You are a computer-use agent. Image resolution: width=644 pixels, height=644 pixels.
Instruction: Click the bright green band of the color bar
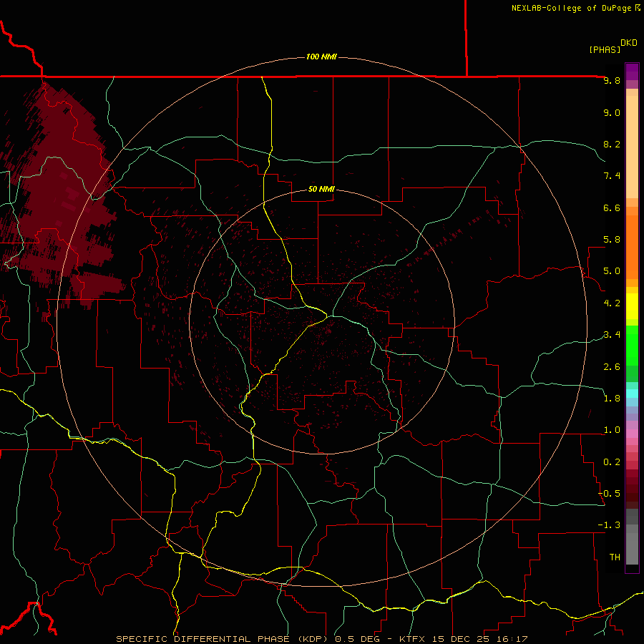632,346
